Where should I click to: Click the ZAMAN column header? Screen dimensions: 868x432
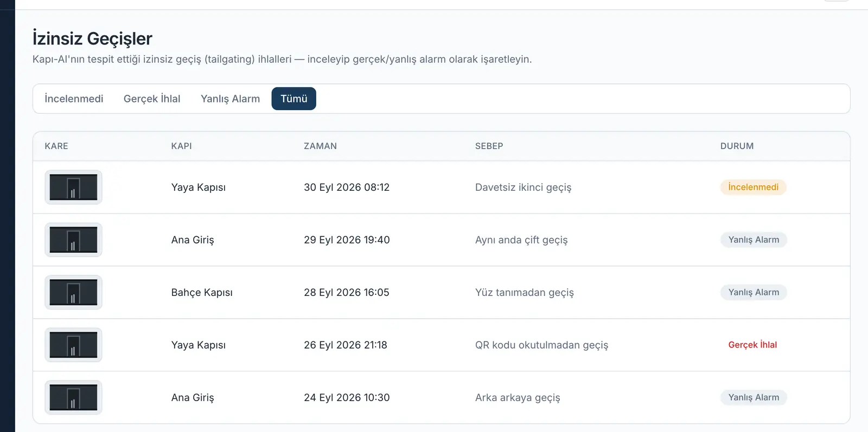point(320,146)
